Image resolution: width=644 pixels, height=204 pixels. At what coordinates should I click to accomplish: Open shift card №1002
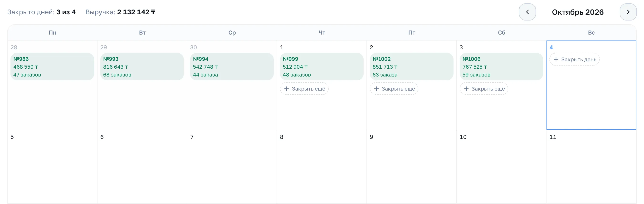pyautogui.click(x=411, y=67)
